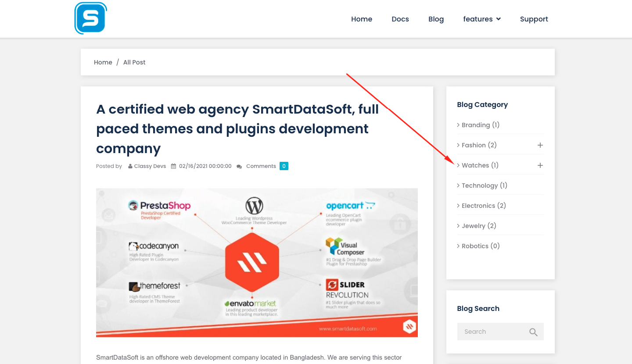Click the user icon beside Classy Devs
The width and height of the screenshot is (632, 364).
coord(130,166)
